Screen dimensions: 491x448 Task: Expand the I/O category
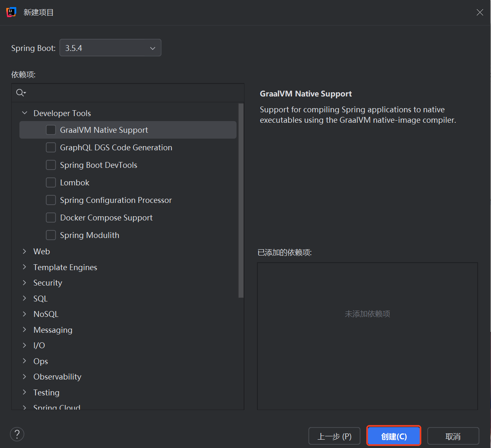[x=25, y=345]
